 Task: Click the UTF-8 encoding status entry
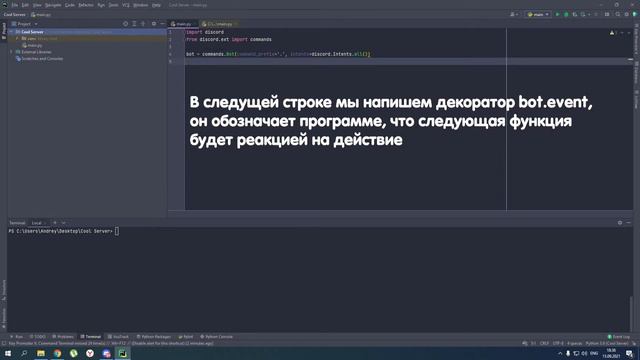(558, 343)
